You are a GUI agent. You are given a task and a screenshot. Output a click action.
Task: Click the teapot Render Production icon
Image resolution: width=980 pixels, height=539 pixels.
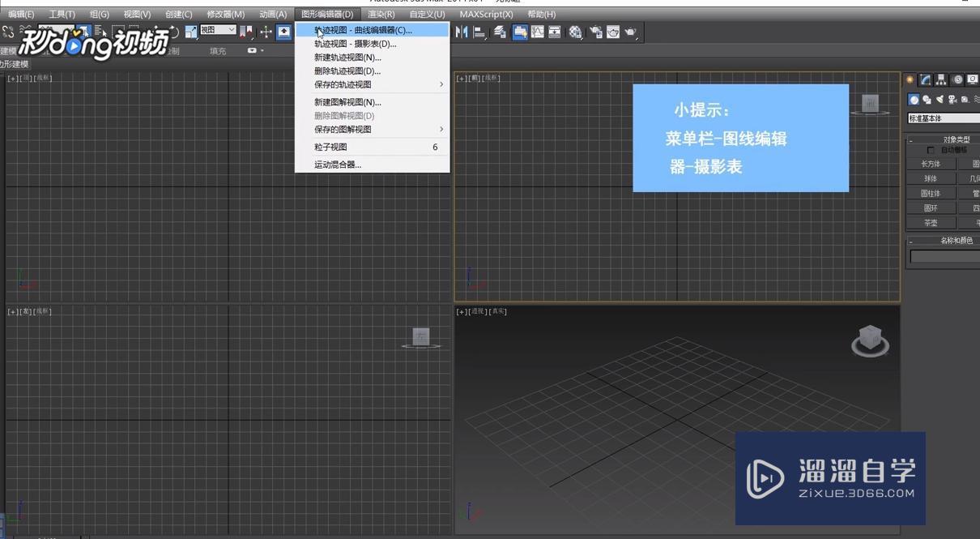[631, 32]
